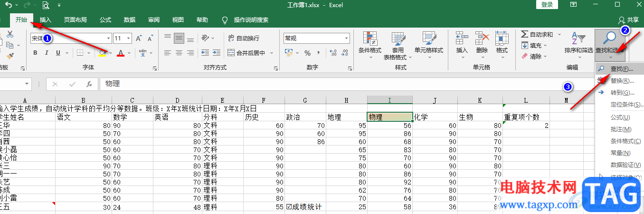This screenshot has width=644, height=214.
Task: Click the Copy icon
Action: coord(10,45)
